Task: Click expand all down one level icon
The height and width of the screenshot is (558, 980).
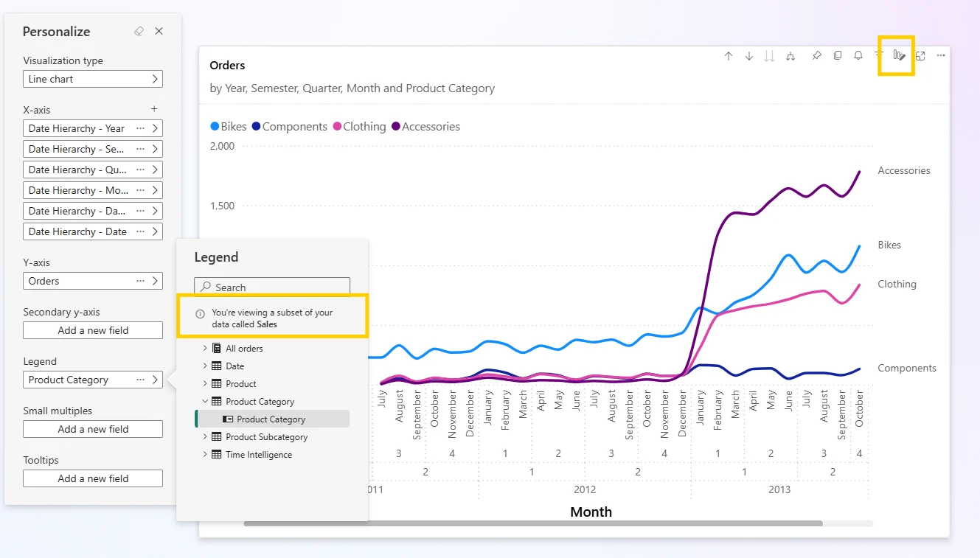Action: [x=770, y=56]
